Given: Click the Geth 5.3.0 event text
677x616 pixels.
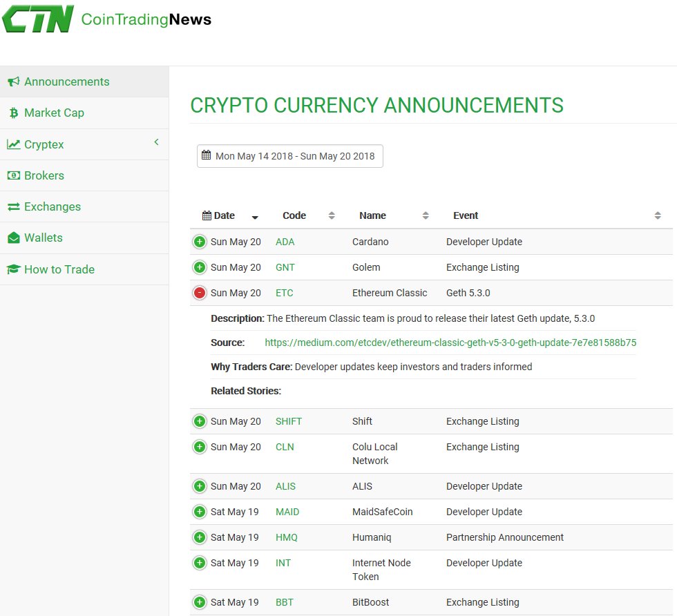Looking at the screenshot, I should pyautogui.click(x=468, y=293).
